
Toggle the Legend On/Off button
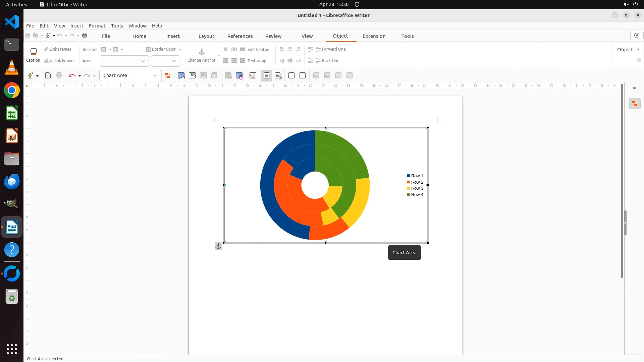(x=267, y=75)
